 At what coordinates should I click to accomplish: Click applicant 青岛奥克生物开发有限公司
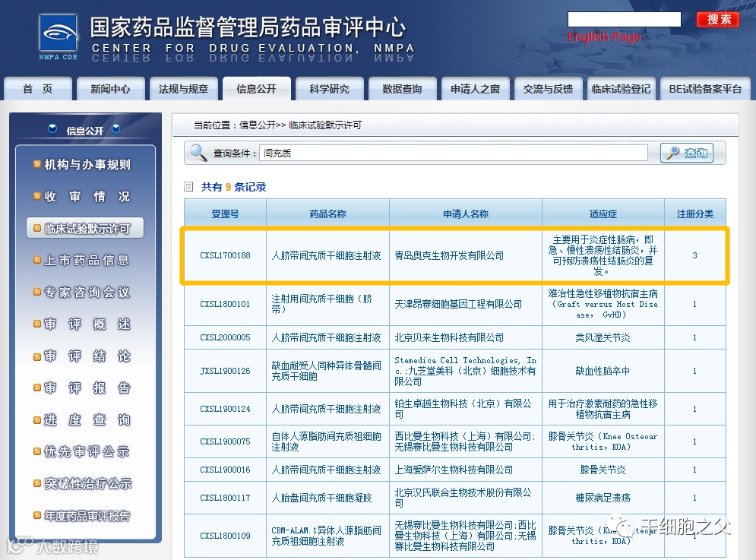click(449, 255)
